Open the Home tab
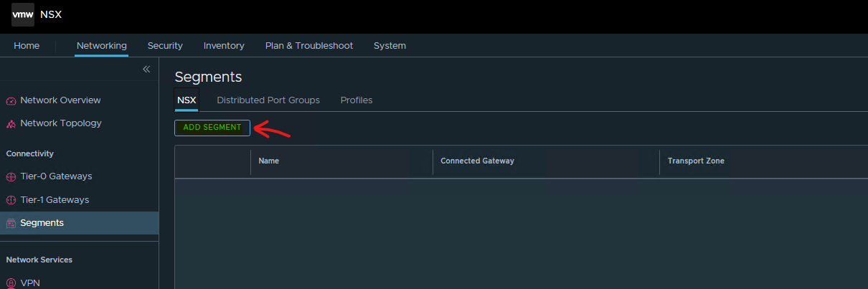 tap(27, 46)
